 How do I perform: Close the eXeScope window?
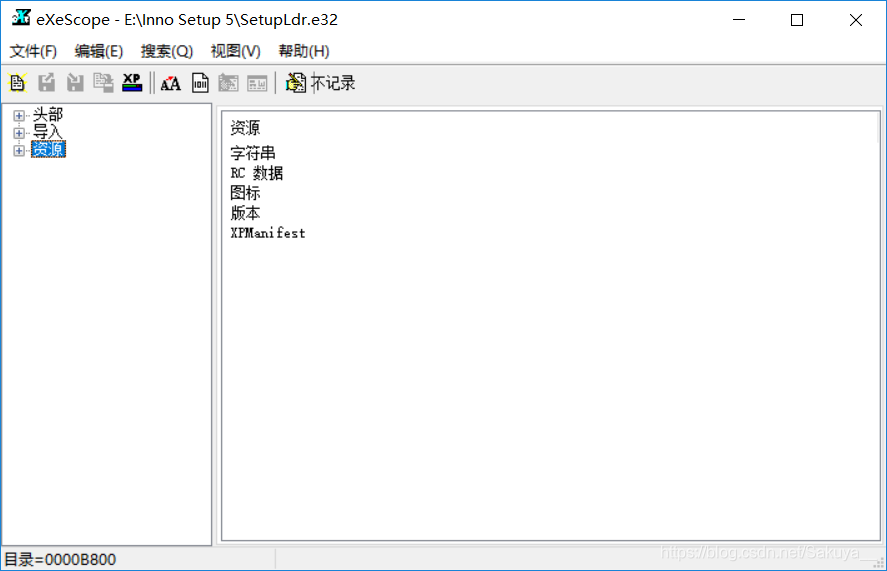pos(855,20)
